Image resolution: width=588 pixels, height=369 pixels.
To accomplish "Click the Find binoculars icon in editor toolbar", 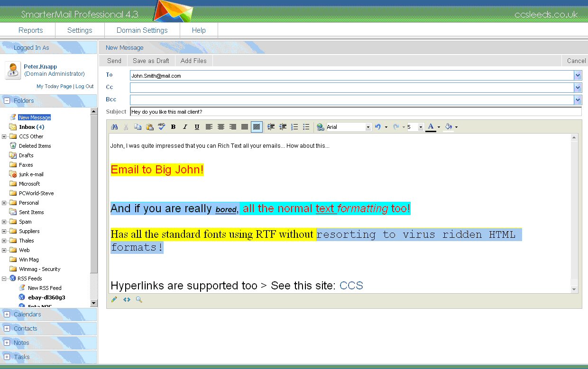I will point(114,127).
